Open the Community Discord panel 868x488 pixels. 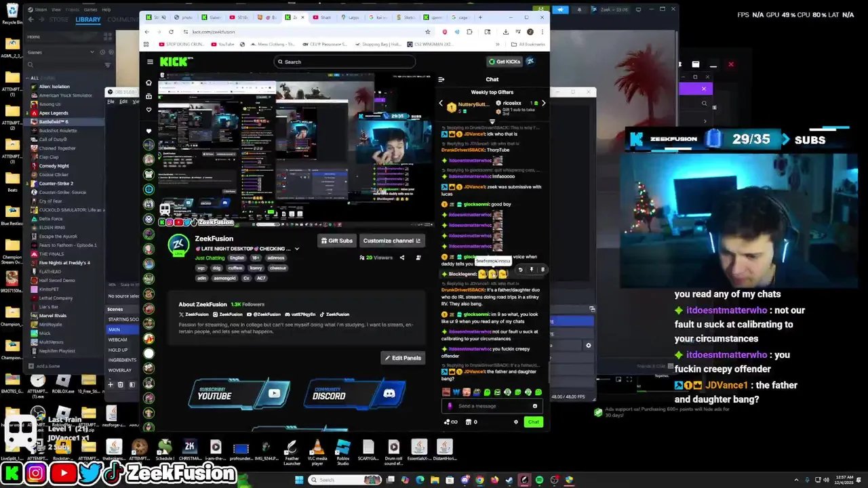pos(354,394)
